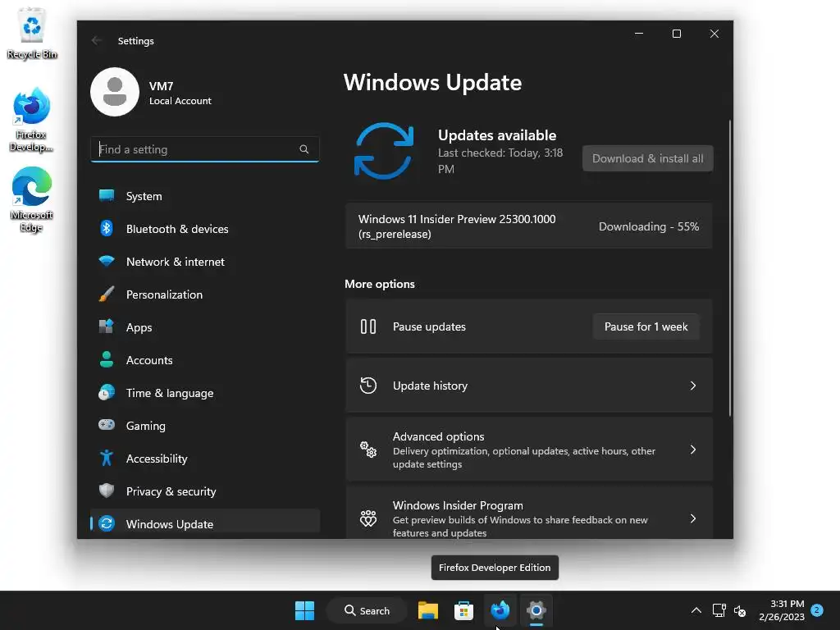Click Firefox Developer Edition taskbar icon
The image size is (840, 630).
(500, 610)
